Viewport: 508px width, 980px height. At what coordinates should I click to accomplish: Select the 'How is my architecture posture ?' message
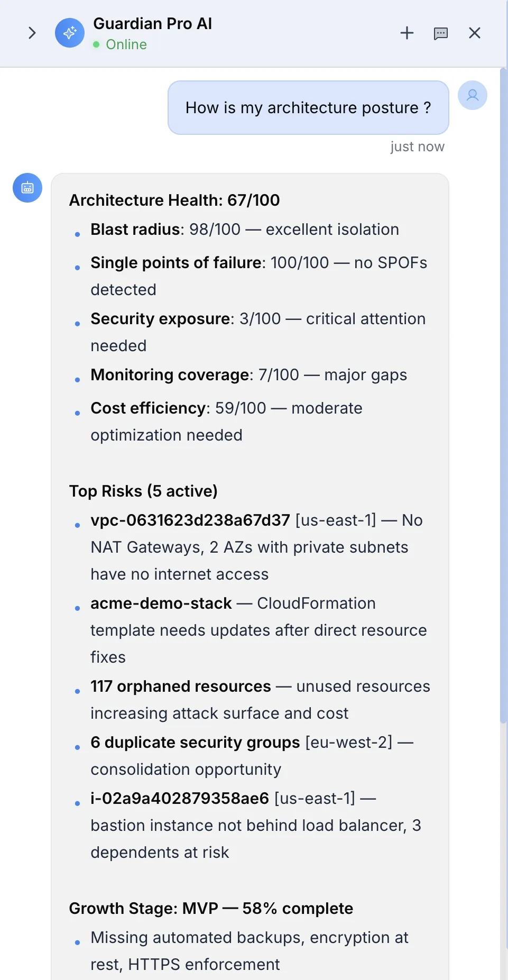tap(308, 108)
